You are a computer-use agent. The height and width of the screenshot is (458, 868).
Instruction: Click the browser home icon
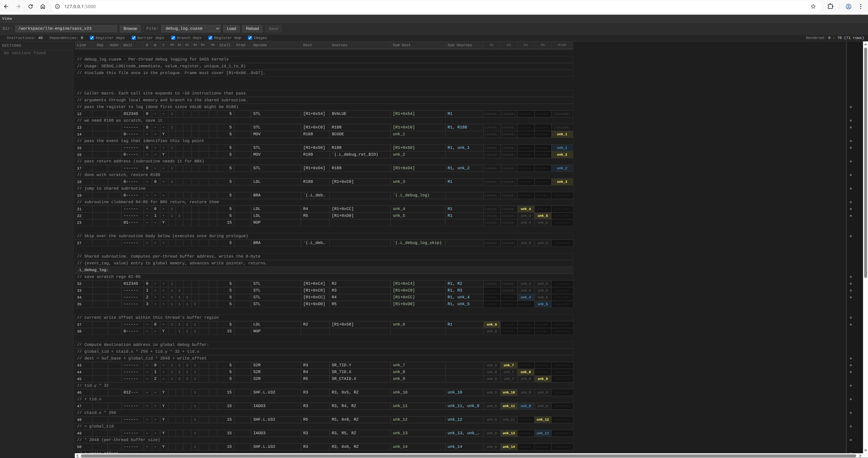[43, 6]
